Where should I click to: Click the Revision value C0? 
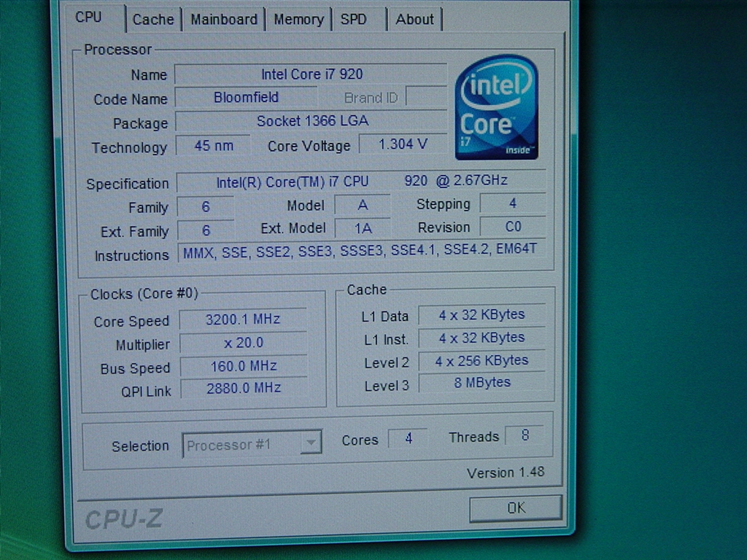click(513, 227)
